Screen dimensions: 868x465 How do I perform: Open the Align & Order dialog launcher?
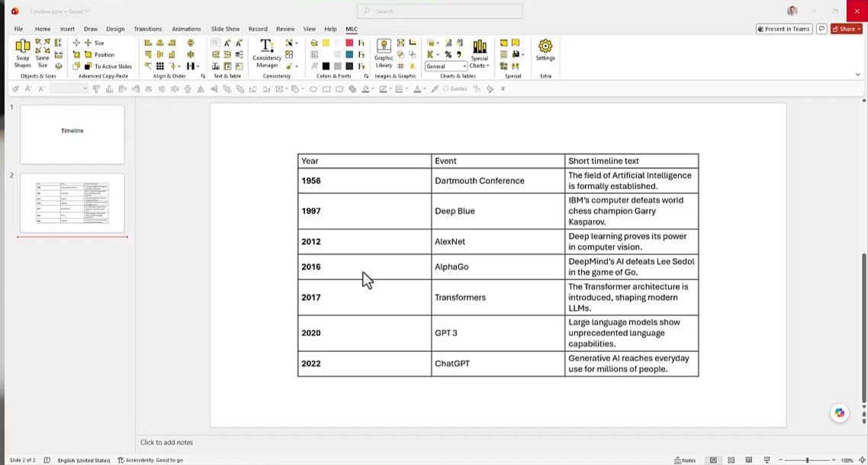pyautogui.click(x=203, y=76)
